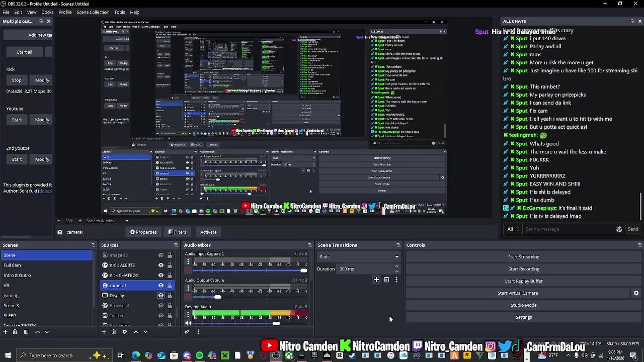Zoom out preview with minus icon

[58, 221]
